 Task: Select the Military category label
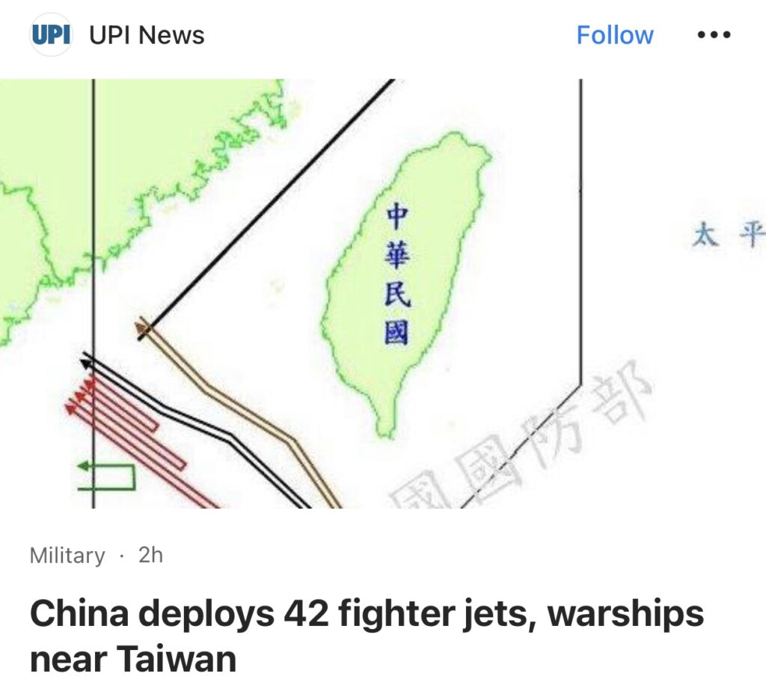pyautogui.click(x=67, y=556)
